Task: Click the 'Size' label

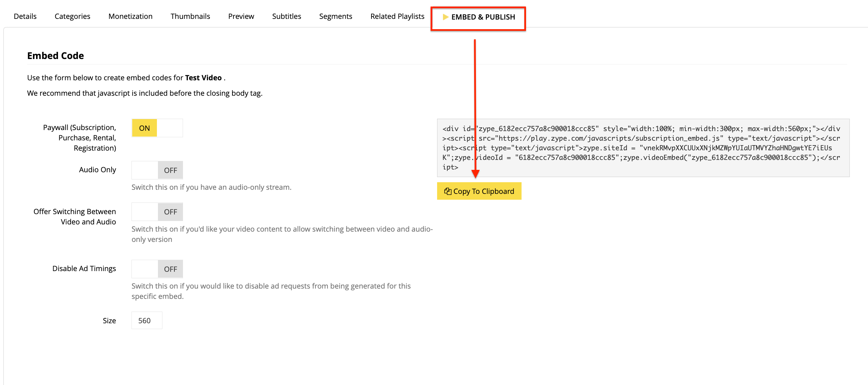Action: [x=109, y=320]
